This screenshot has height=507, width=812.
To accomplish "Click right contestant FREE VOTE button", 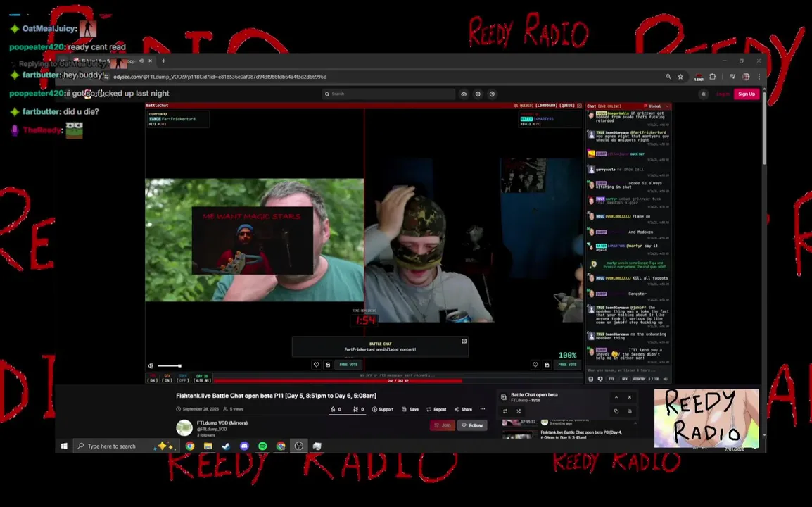I will click(567, 365).
